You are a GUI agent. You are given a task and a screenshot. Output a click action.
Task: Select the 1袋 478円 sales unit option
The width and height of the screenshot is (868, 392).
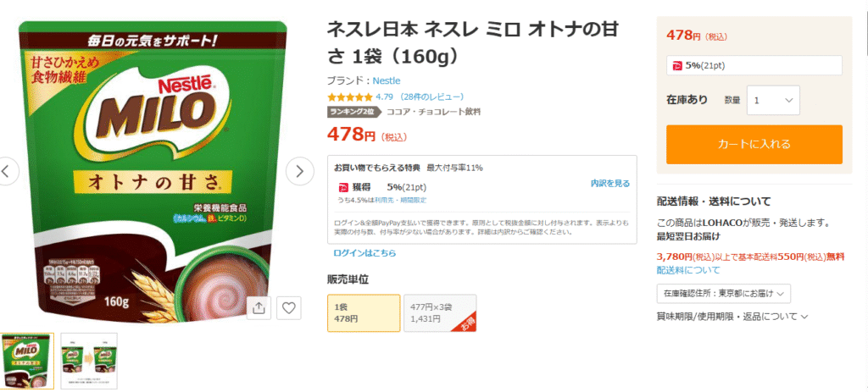point(364,313)
